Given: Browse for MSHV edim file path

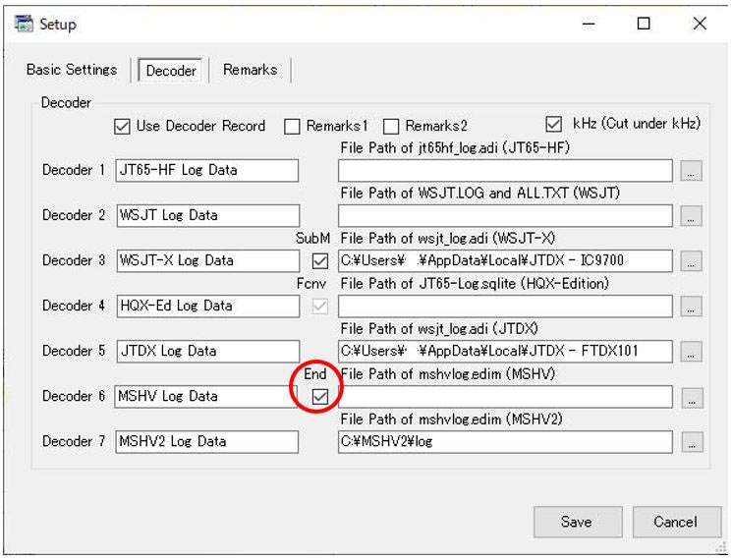Looking at the screenshot, I should 692,397.
